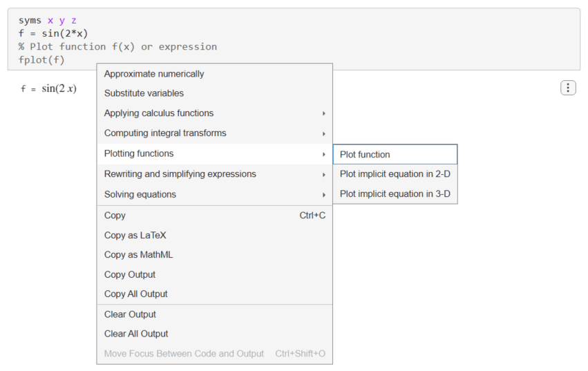Choose Plot implicit equation in 3-D

[395, 194]
